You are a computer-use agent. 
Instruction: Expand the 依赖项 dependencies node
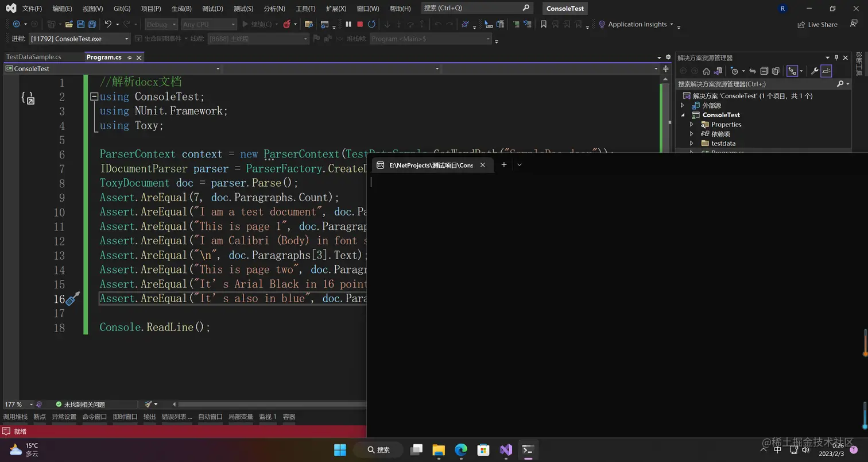click(692, 134)
